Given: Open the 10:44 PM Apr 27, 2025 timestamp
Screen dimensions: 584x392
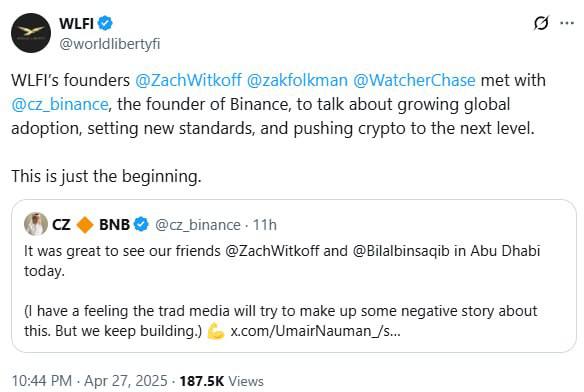Looking at the screenshot, I should pos(89,381).
